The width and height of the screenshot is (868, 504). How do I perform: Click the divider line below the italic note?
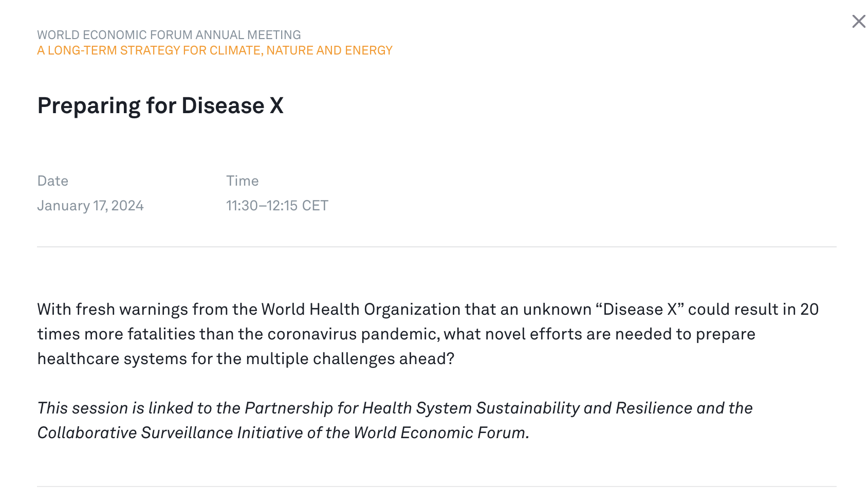(x=436, y=487)
